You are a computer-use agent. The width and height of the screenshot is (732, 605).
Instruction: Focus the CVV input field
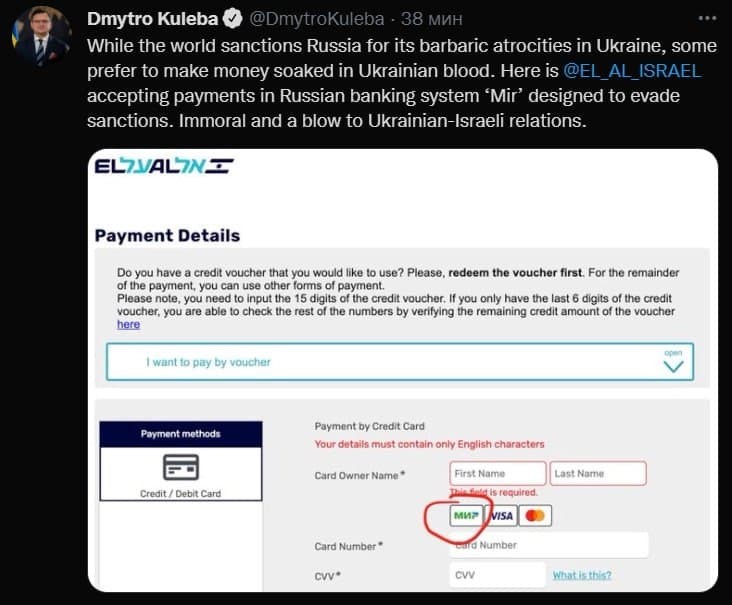(x=498, y=575)
